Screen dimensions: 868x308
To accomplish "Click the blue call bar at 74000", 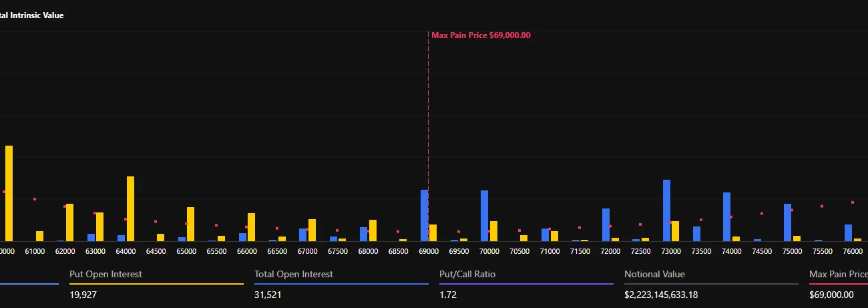I will pyautogui.click(x=726, y=216).
